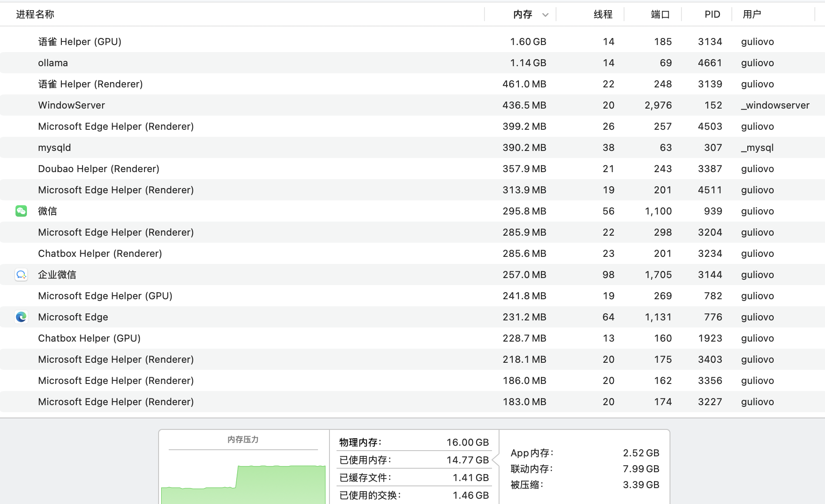Select the WindowServer process row

(x=412, y=105)
